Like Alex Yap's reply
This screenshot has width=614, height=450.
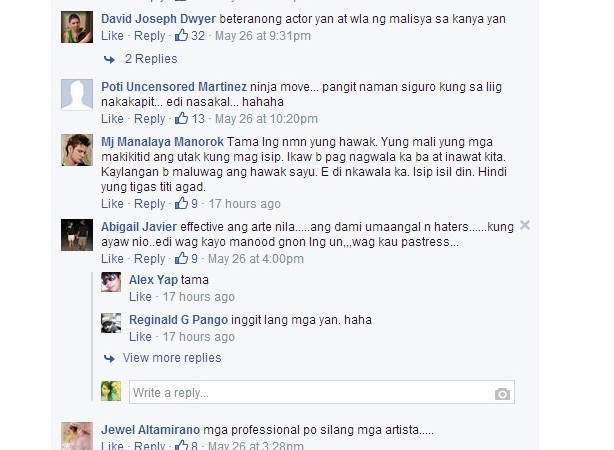coord(140,297)
